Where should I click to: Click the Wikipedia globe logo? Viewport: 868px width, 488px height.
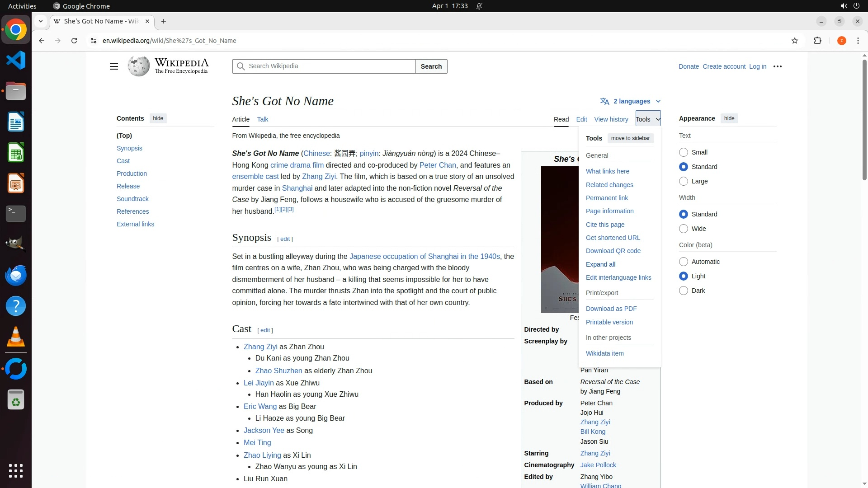[138, 66]
